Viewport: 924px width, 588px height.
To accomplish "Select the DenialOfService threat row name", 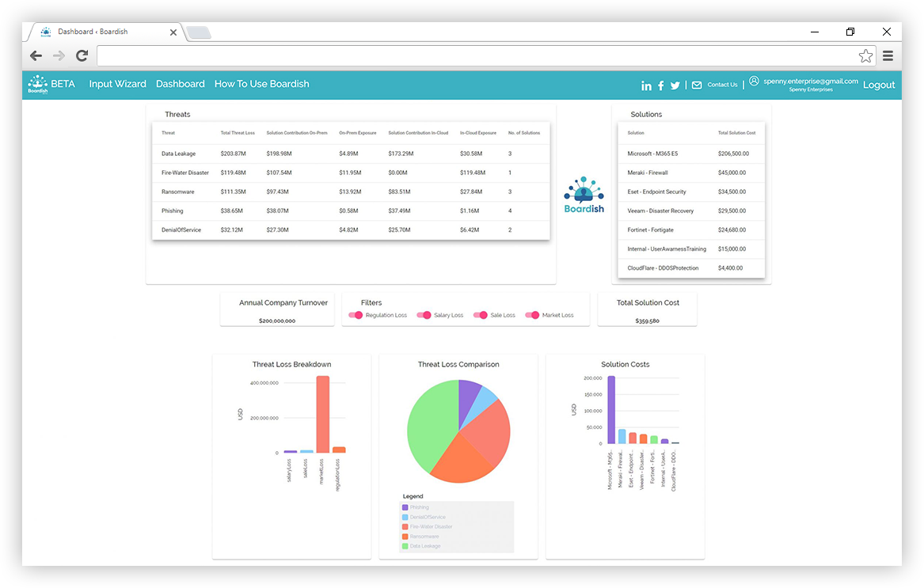I will click(181, 230).
